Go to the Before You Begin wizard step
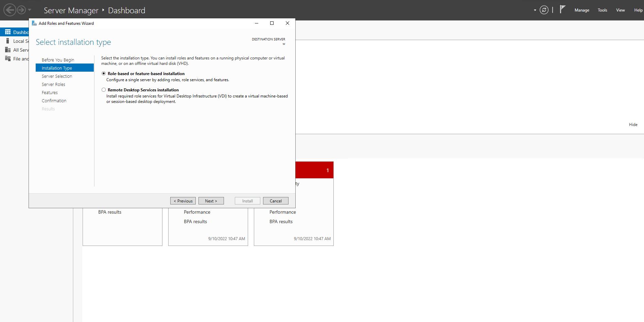Screen dimensions: 644x322 click(x=58, y=60)
